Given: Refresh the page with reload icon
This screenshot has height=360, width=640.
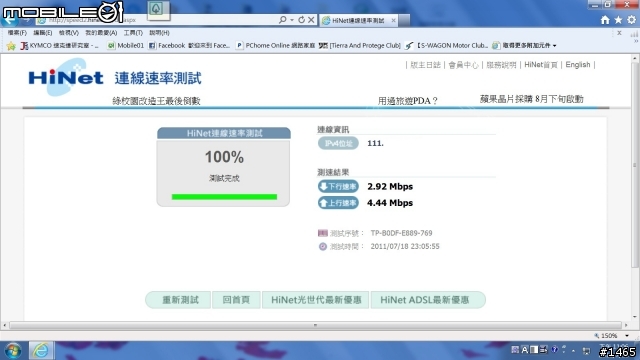Looking at the screenshot, I should pos(301,20).
